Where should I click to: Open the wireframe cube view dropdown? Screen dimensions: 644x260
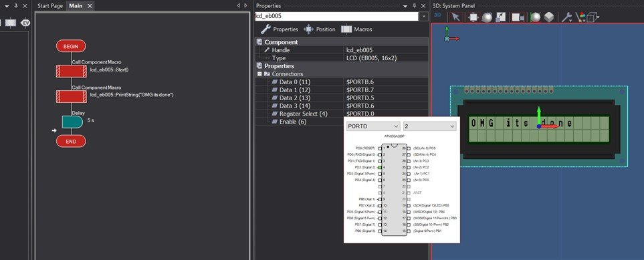pos(593,17)
